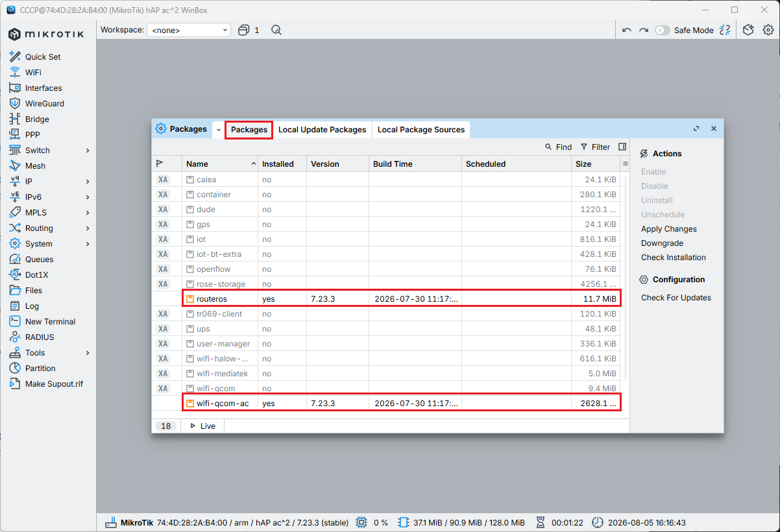Image resolution: width=780 pixels, height=532 pixels.
Task: Click the sparkle icon next to Safe Mode
Action: point(725,30)
